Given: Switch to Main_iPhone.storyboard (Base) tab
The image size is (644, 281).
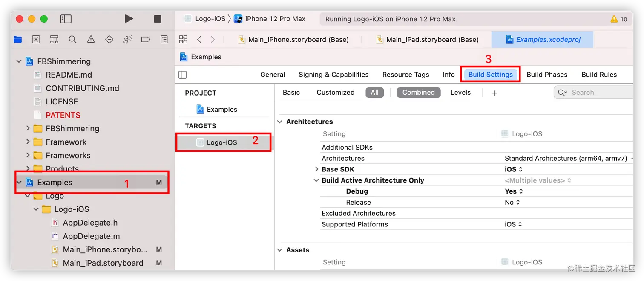Looking at the screenshot, I should tap(293, 40).
